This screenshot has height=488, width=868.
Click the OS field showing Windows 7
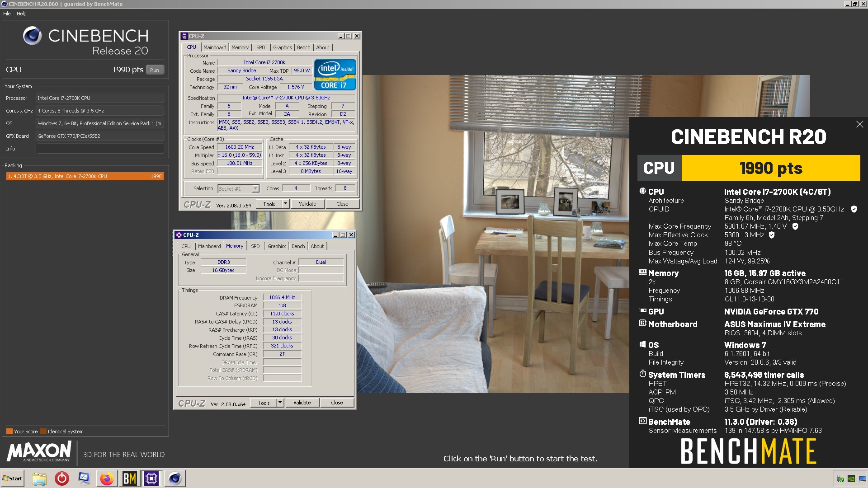click(100, 123)
